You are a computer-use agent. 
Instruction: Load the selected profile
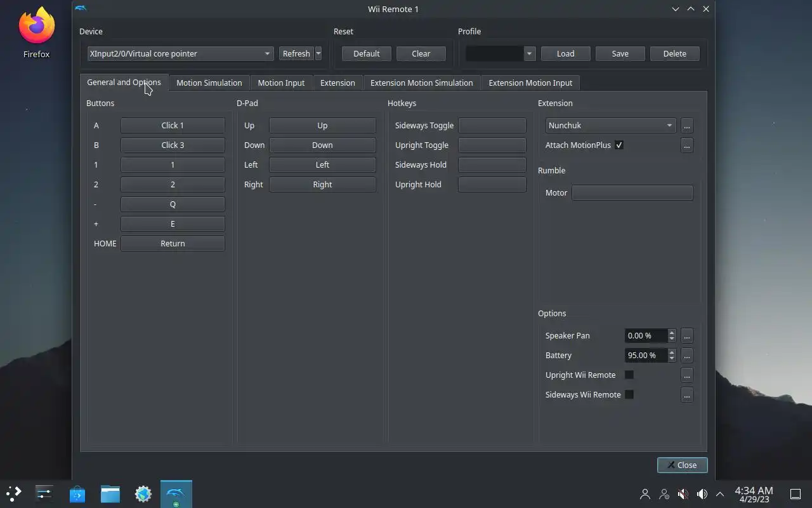(566, 54)
